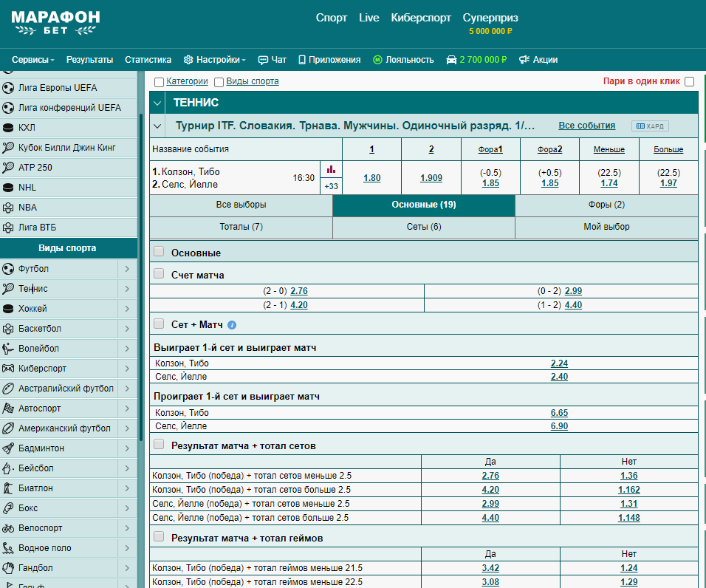Viewport: 706px width, 588px height.
Task: Open the Сеты (6) tab
Action: 424,227
